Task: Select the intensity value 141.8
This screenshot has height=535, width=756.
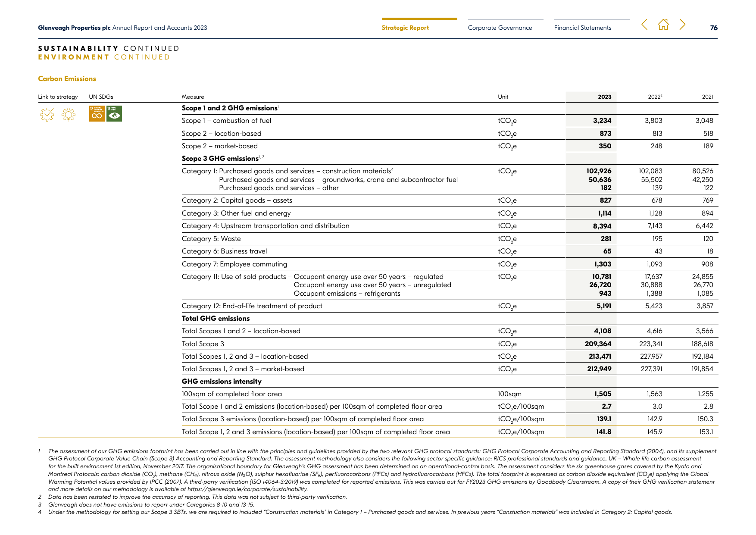Action: coord(603,432)
